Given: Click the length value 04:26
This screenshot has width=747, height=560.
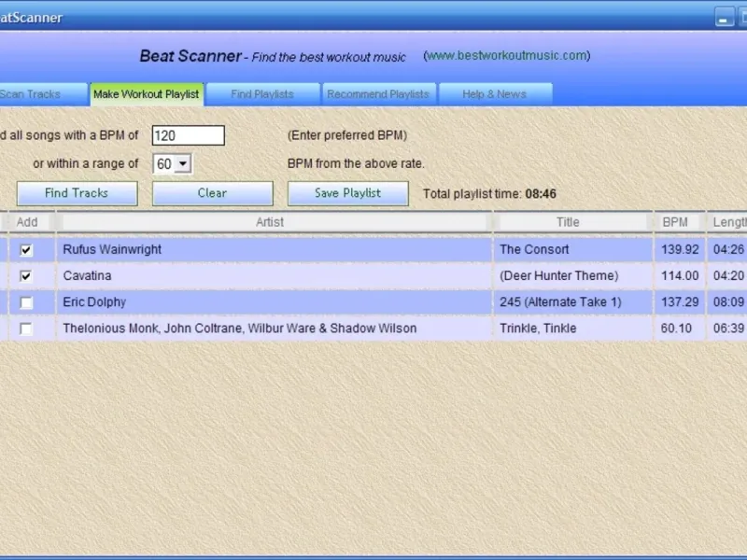Looking at the screenshot, I should [728, 249].
